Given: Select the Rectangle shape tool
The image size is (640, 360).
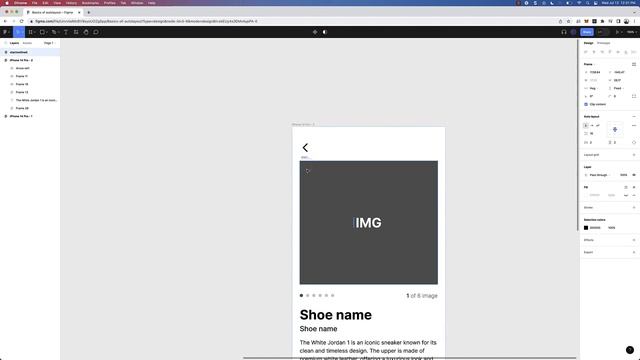Looking at the screenshot, I should click(x=42, y=32).
